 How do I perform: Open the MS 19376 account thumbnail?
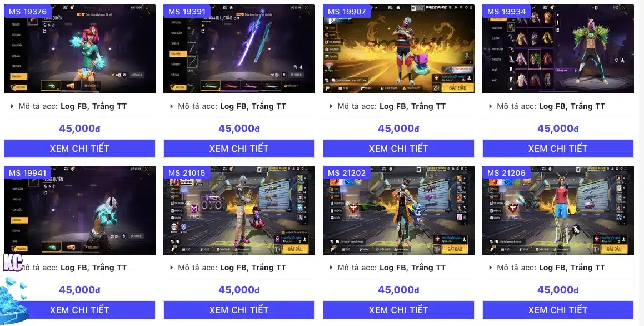coord(79,49)
